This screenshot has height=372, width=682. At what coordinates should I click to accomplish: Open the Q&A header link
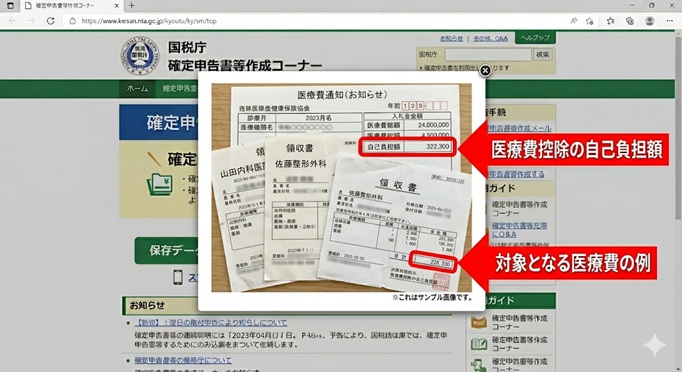[x=490, y=39]
